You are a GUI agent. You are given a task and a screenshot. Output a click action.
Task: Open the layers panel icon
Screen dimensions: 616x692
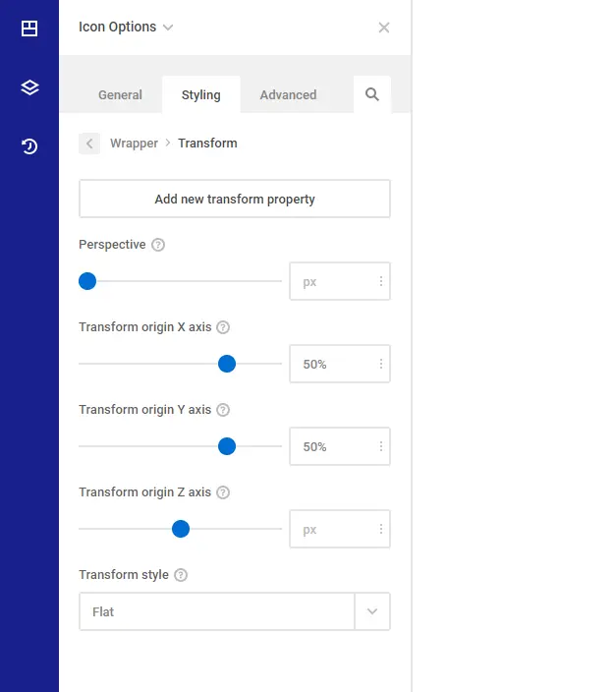tap(29, 87)
